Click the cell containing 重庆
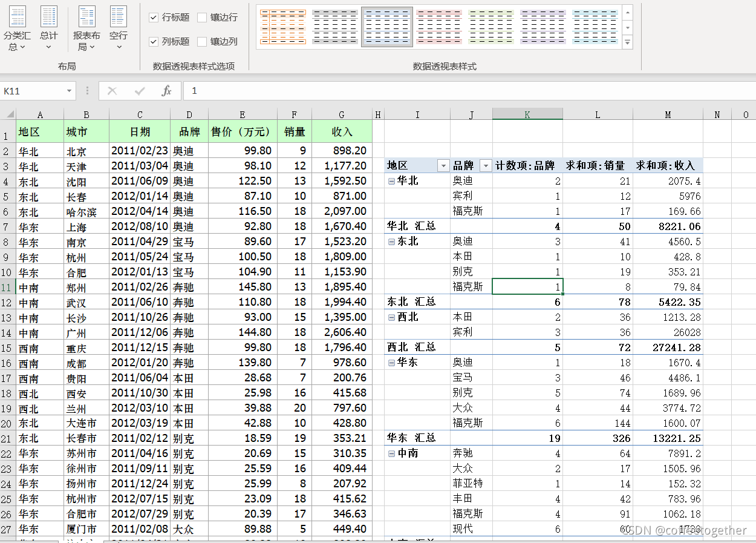Screen dimensions: 756x543 coord(86,347)
